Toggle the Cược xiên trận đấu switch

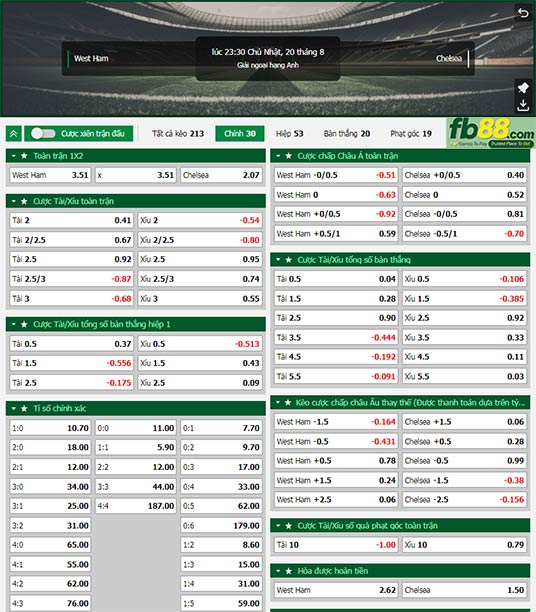pyautogui.click(x=43, y=134)
